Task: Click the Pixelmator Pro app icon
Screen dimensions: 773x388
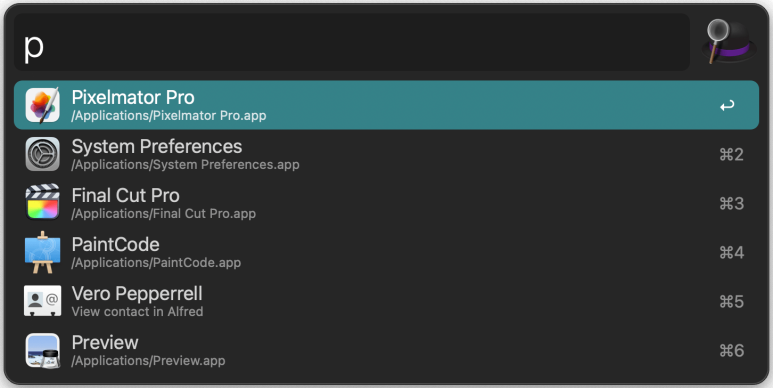Action: click(42, 105)
